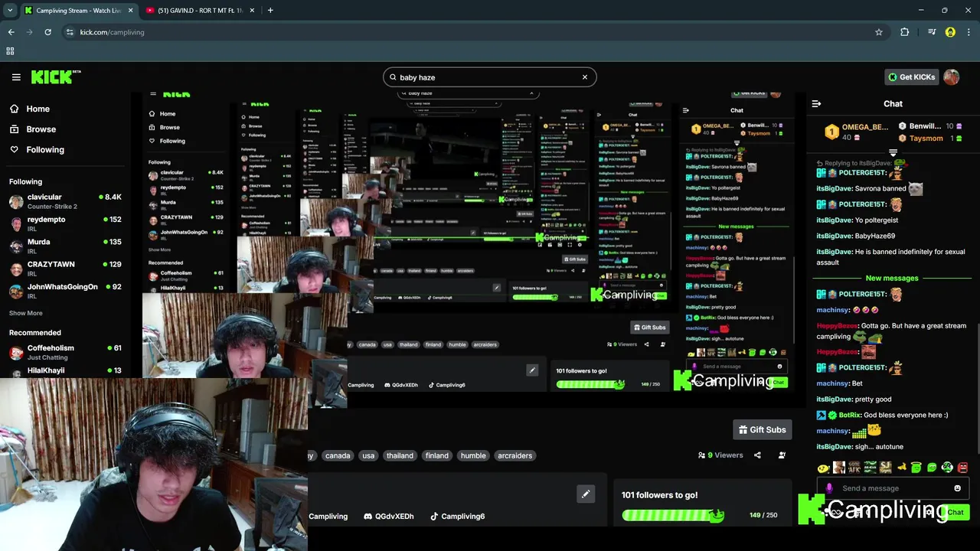Select Benwill... second gifter entry
The image size is (980, 551).
click(x=929, y=126)
